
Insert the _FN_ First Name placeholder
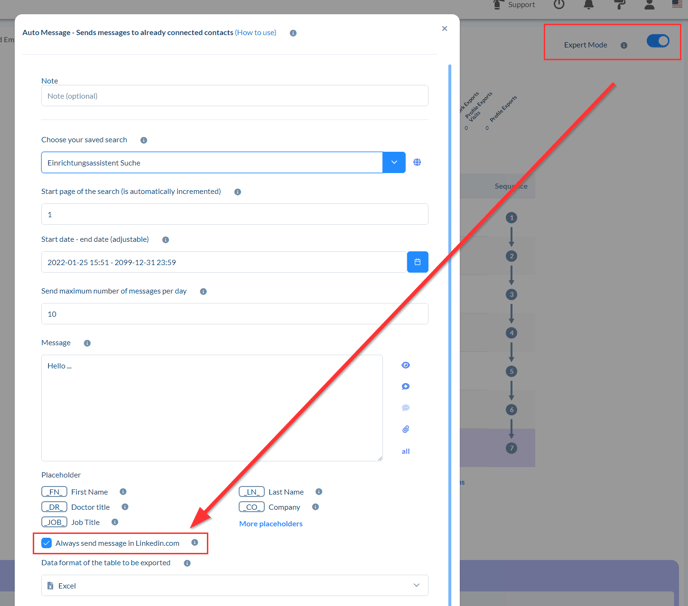pos(54,492)
